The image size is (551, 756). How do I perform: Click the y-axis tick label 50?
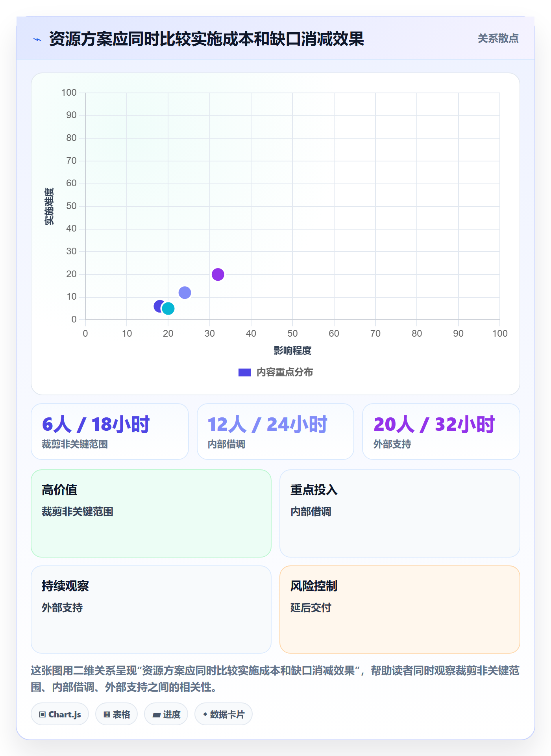tap(71, 206)
